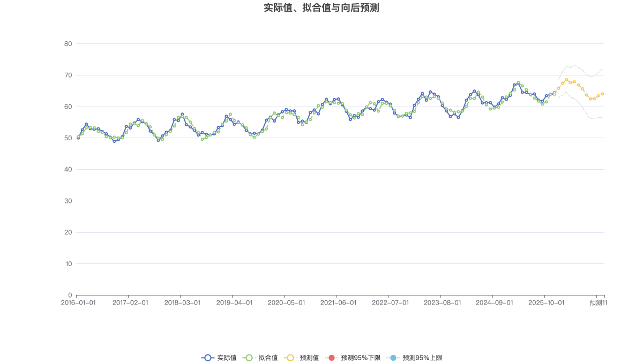
Task: Click the y-axis value 10
Action: click(x=68, y=264)
